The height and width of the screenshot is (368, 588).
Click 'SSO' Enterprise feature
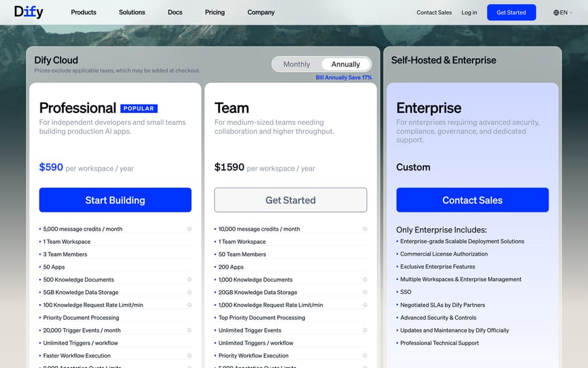406,292
